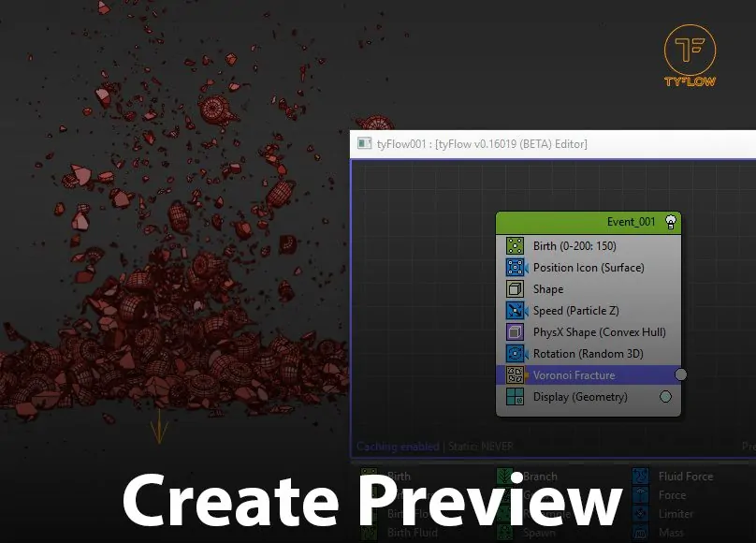This screenshot has width=756, height=543.
Task: Click the Limiter operator in the depot
Action: (676, 514)
